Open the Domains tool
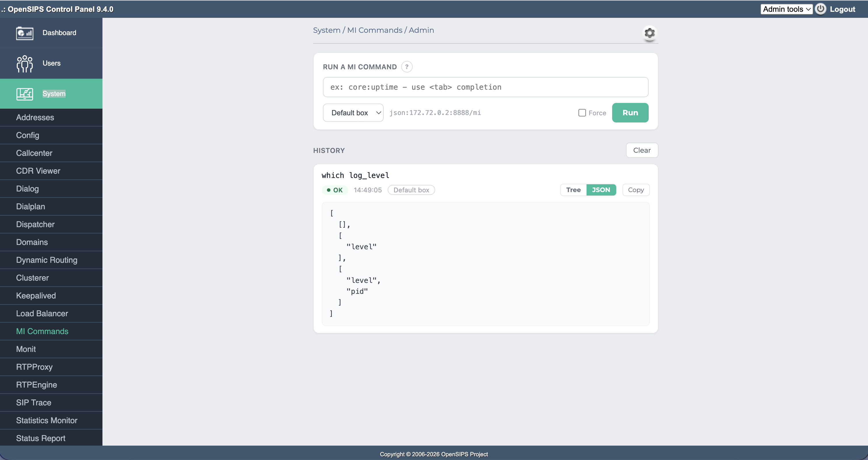Viewport: 868px width, 460px height. pyautogui.click(x=51, y=242)
